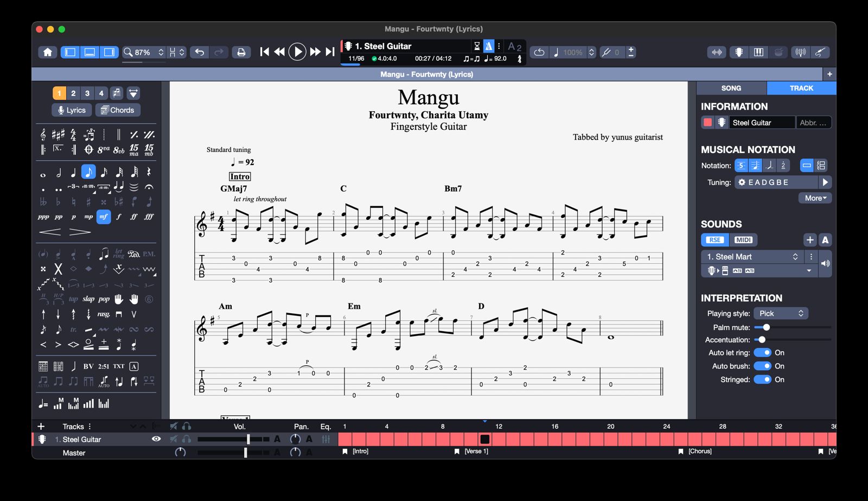
Task: Open the key signature tool
Action: pyautogui.click(x=58, y=134)
